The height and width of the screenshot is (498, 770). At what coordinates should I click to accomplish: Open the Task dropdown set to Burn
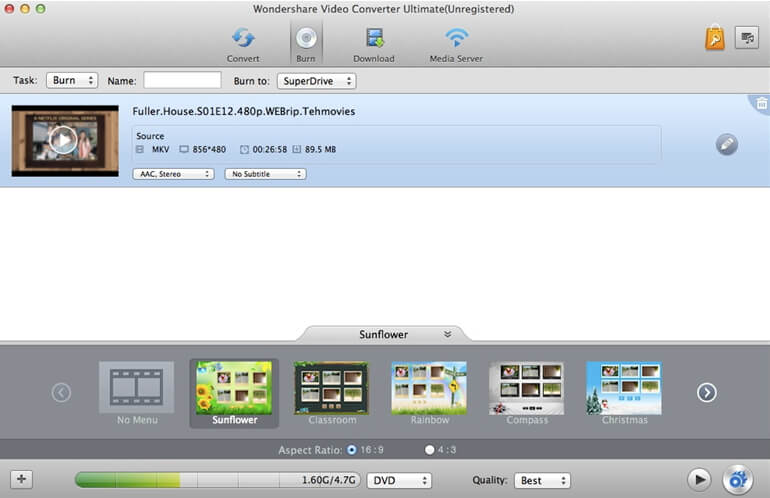pyautogui.click(x=72, y=80)
